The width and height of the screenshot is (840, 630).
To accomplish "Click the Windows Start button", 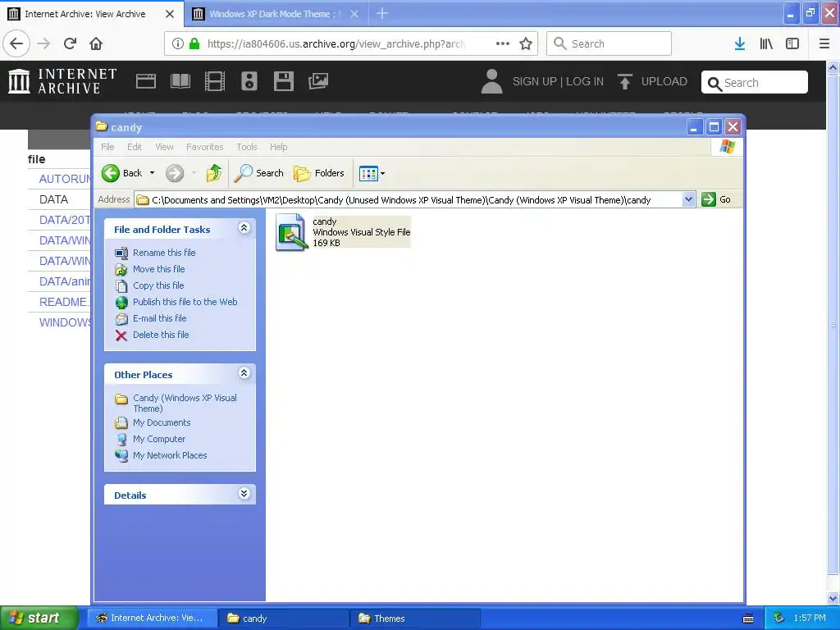I will click(39, 618).
